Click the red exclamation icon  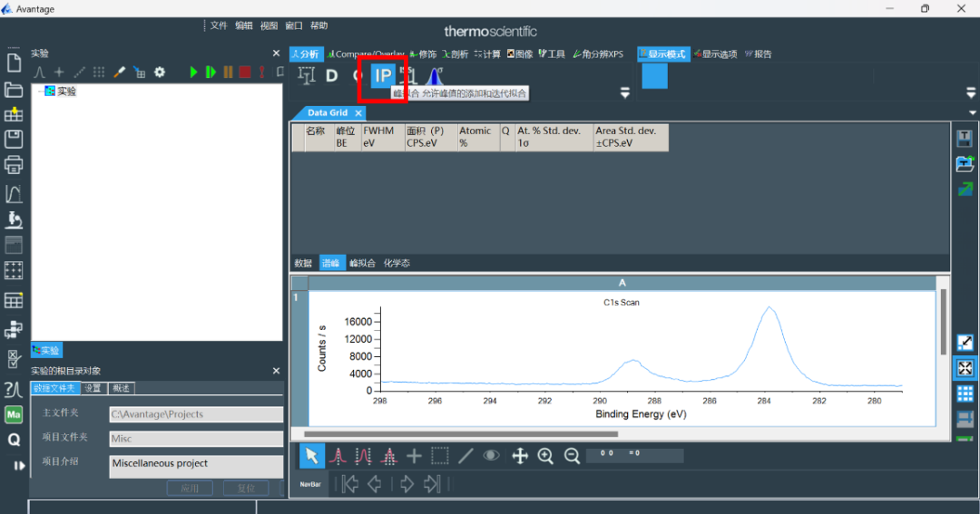[262, 72]
